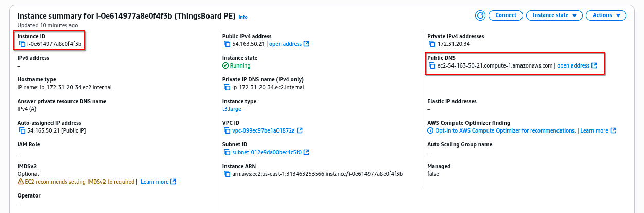Open the Info link beside instance title

tap(242, 17)
